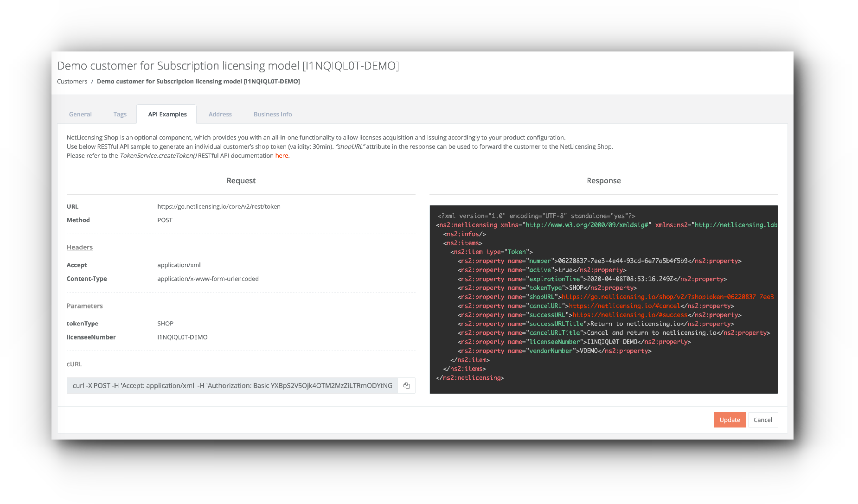The height and width of the screenshot is (504, 858).
Task: Click the Cancel button
Action: (x=762, y=420)
